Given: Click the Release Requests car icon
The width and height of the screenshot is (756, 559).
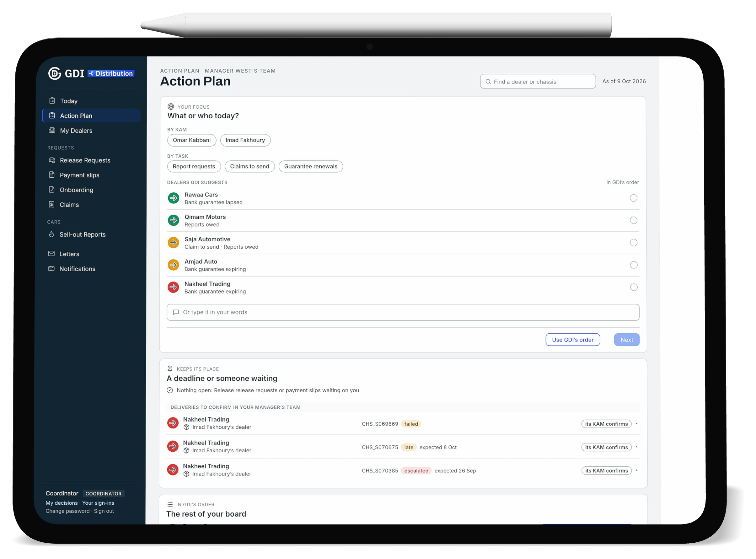Looking at the screenshot, I should coord(52,160).
